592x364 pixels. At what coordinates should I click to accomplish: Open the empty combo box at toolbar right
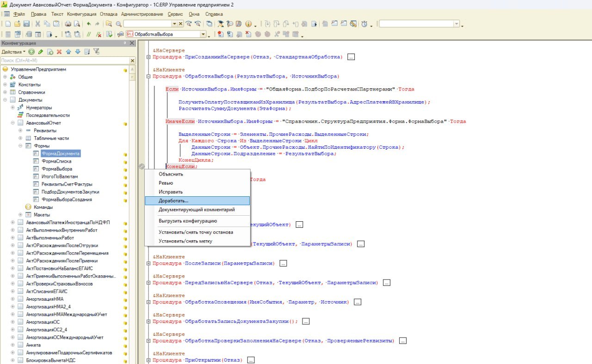(456, 24)
